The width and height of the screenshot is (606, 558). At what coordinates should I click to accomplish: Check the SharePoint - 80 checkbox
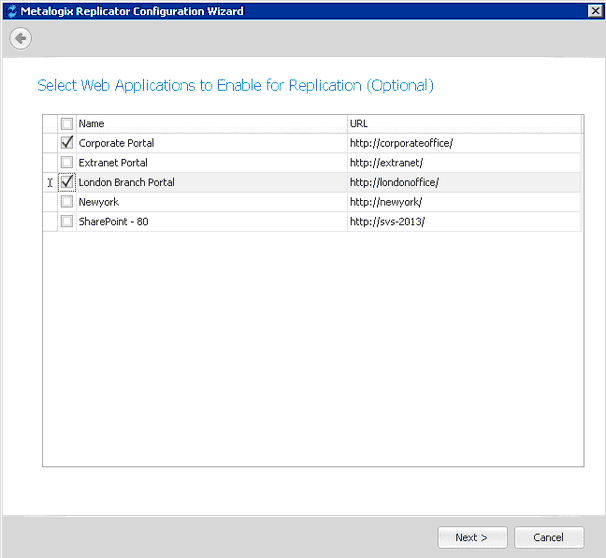(66, 221)
